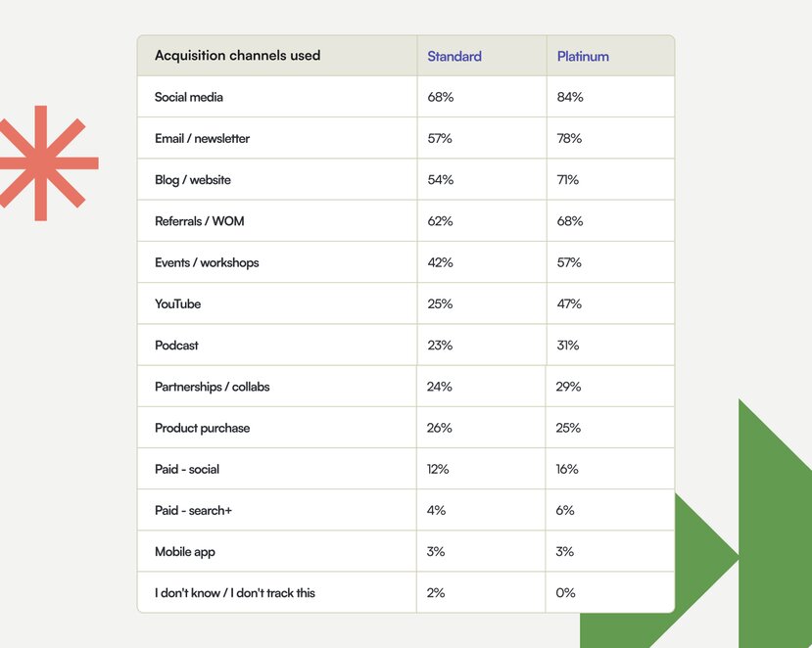812x648 pixels.
Task: Select the Paid - search+ row label
Action: [x=193, y=510]
